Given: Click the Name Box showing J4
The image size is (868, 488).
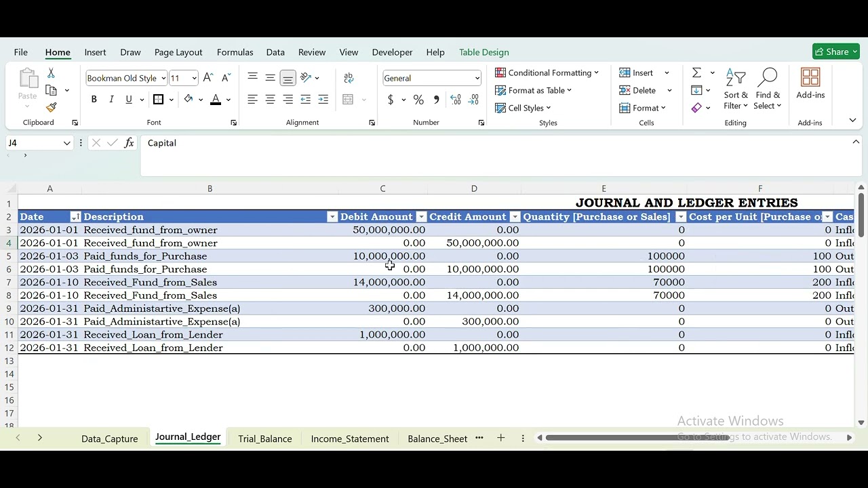Looking at the screenshot, I should pyautogui.click(x=33, y=143).
